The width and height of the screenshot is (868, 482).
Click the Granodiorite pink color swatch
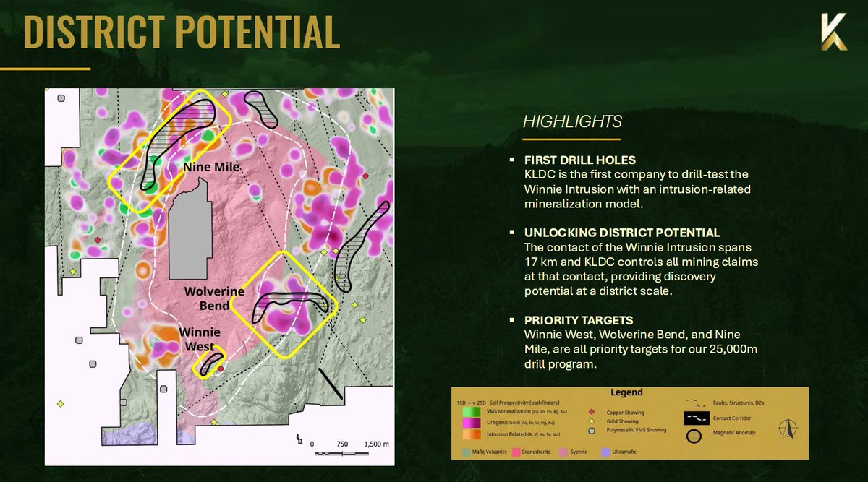point(517,451)
